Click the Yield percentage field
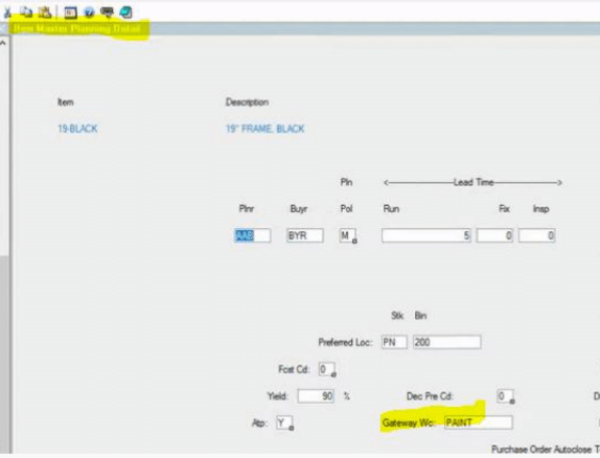The image size is (600, 458). click(x=320, y=396)
